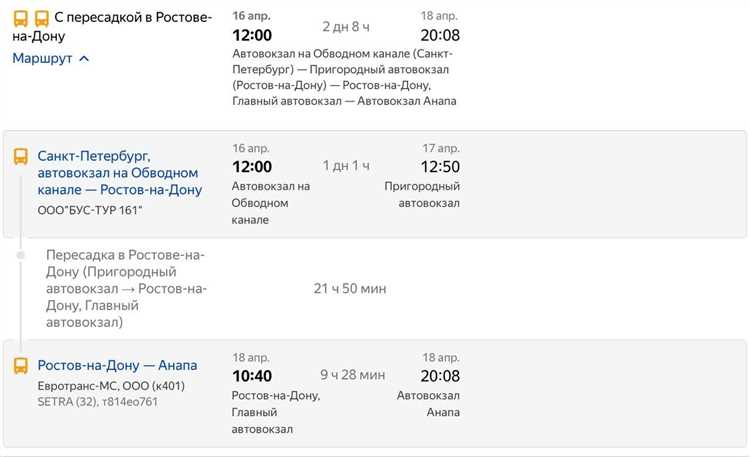This screenshot has width=750, height=457.
Task: Click the bus icon next to Санкт-Петербург segment
Action: [x=21, y=156]
